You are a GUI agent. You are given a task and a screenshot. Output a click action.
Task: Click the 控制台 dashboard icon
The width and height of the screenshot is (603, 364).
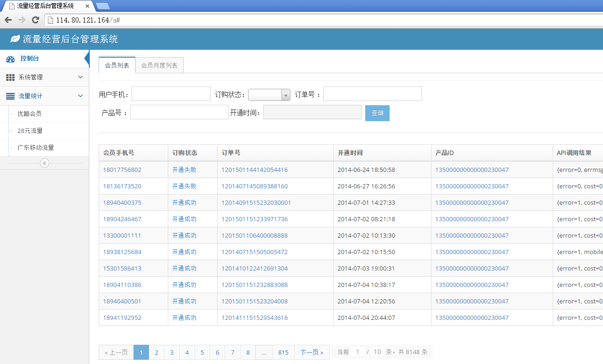coord(10,59)
